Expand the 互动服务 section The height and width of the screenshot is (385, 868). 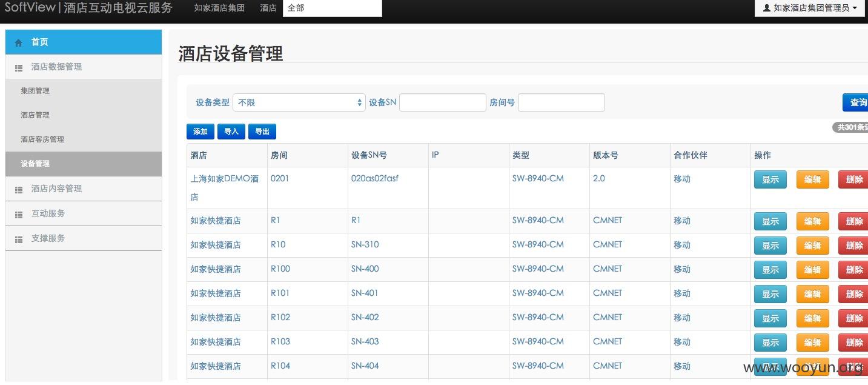tap(84, 213)
